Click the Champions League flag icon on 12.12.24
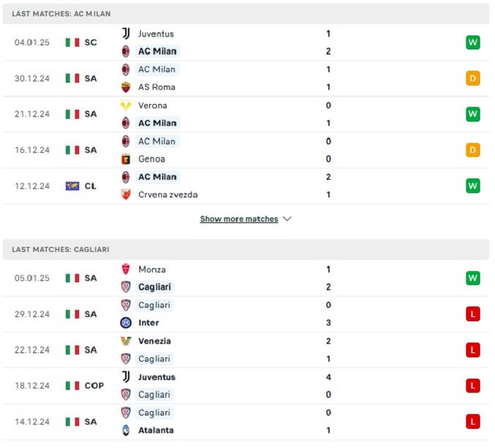495x448 pixels. point(72,186)
